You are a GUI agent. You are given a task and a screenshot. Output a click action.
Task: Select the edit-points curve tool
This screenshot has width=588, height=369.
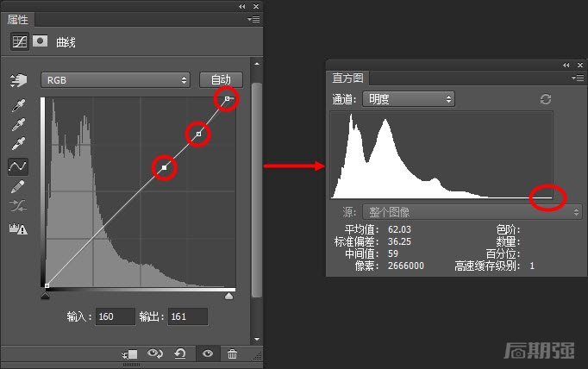pos(18,166)
